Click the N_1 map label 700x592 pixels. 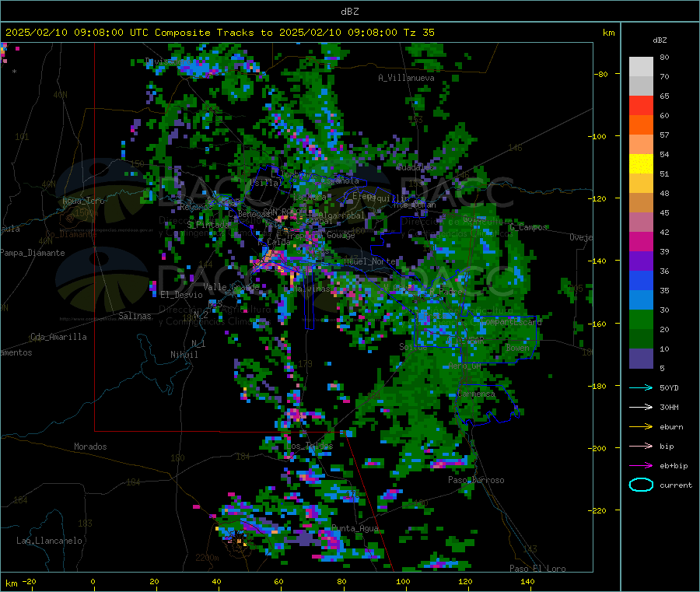point(198,343)
